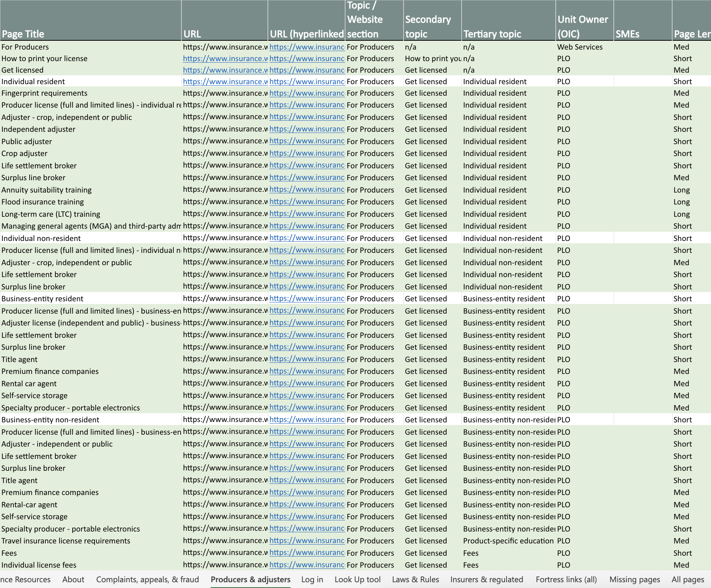Viewport: 711px width, 588px height.
Task: Open hyperlinked URL for Fingerprint requirements row
Action: tap(307, 93)
